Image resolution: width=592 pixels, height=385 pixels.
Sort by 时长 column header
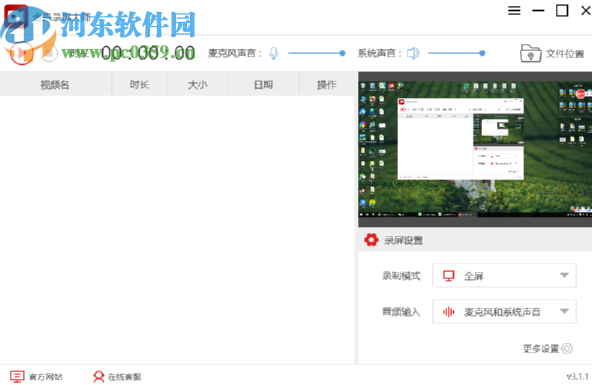(x=139, y=85)
